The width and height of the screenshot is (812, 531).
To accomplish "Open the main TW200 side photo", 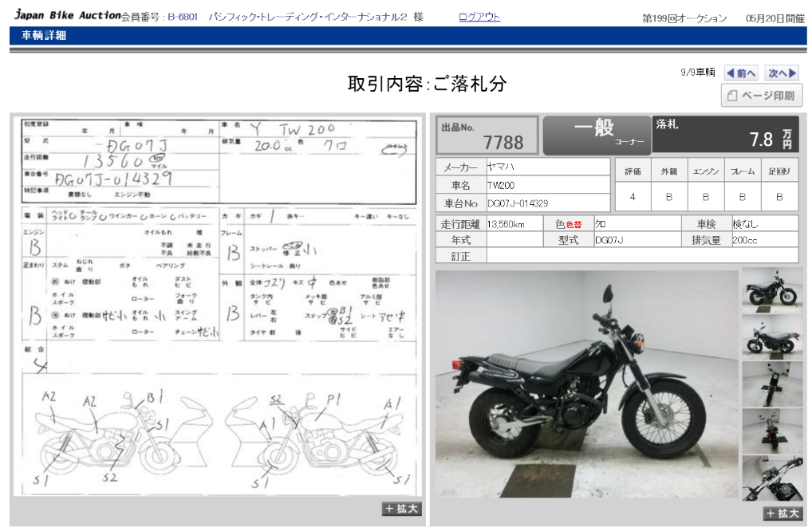I will click(x=587, y=383).
